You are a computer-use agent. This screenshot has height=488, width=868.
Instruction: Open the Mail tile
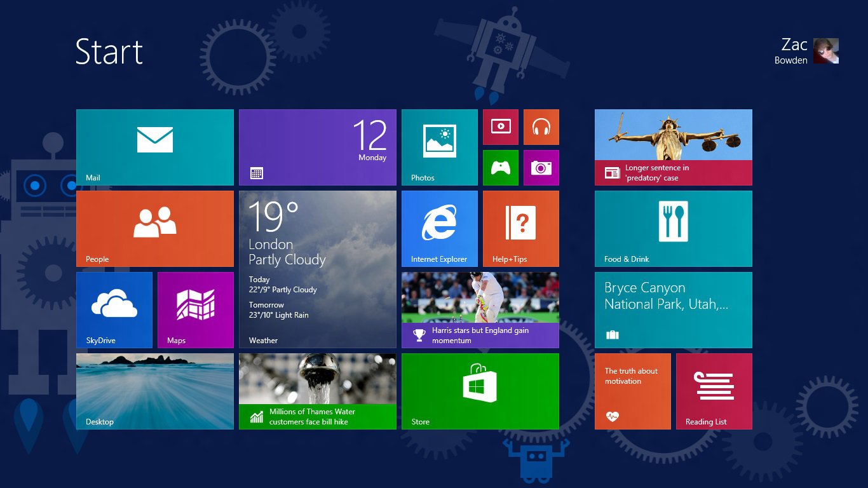click(155, 147)
